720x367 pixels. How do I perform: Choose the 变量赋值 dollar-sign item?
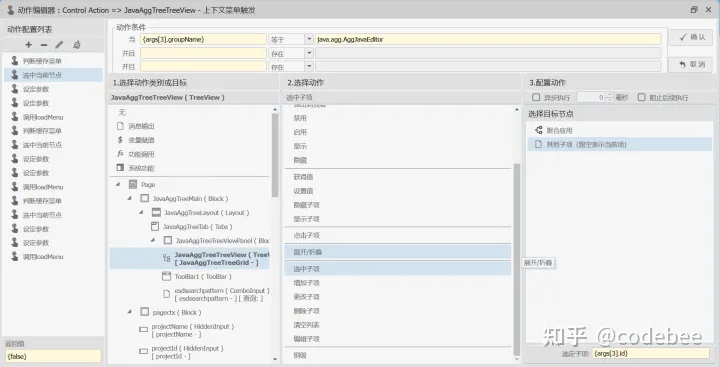click(x=120, y=140)
